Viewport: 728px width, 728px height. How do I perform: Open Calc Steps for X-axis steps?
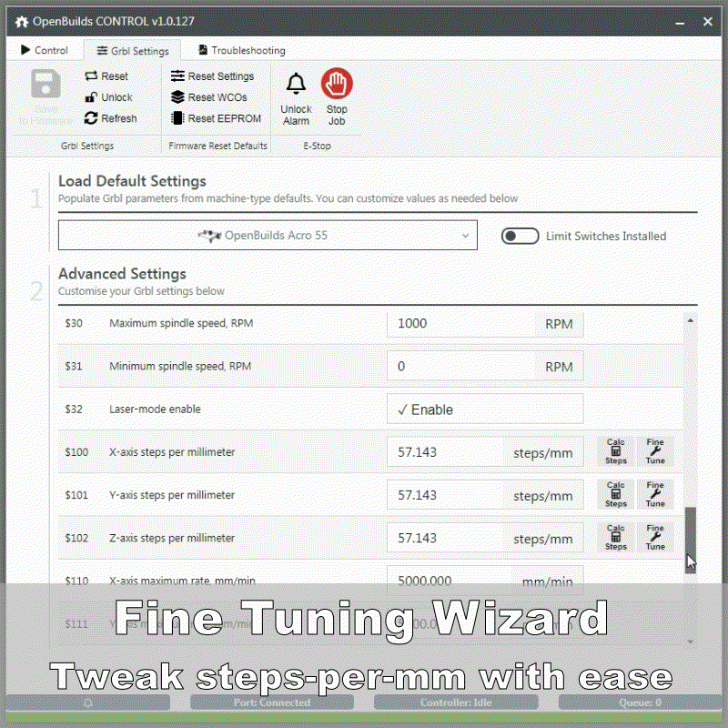[x=616, y=451]
